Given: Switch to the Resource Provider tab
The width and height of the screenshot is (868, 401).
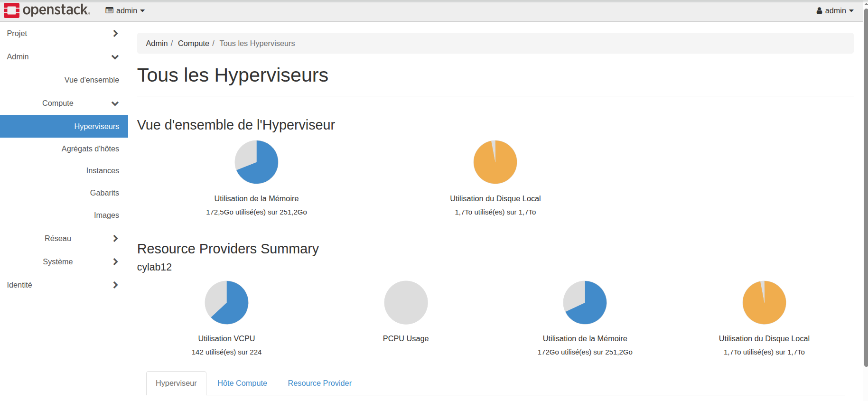Looking at the screenshot, I should 319,383.
